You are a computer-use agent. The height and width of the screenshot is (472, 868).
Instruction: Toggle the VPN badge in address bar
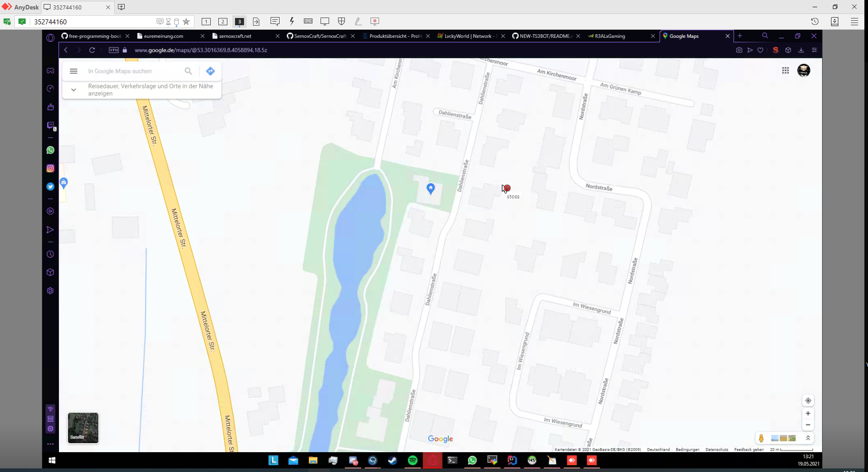tap(114, 50)
